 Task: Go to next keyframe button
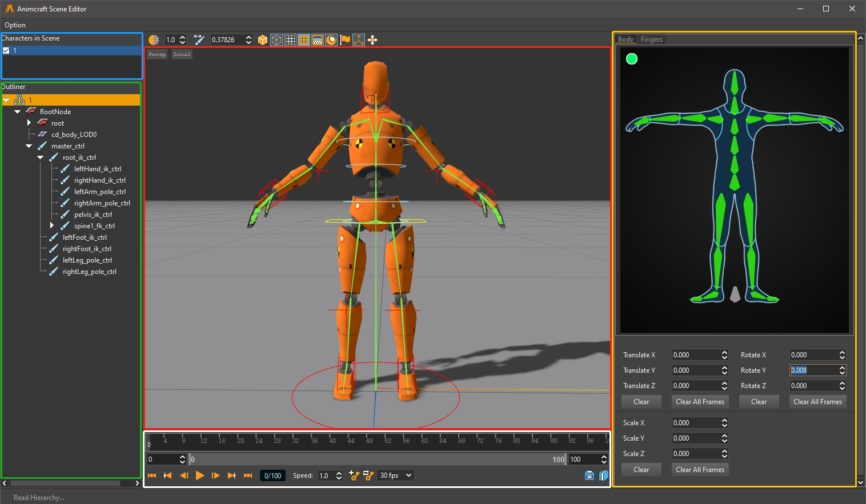click(x=232, y=475)
